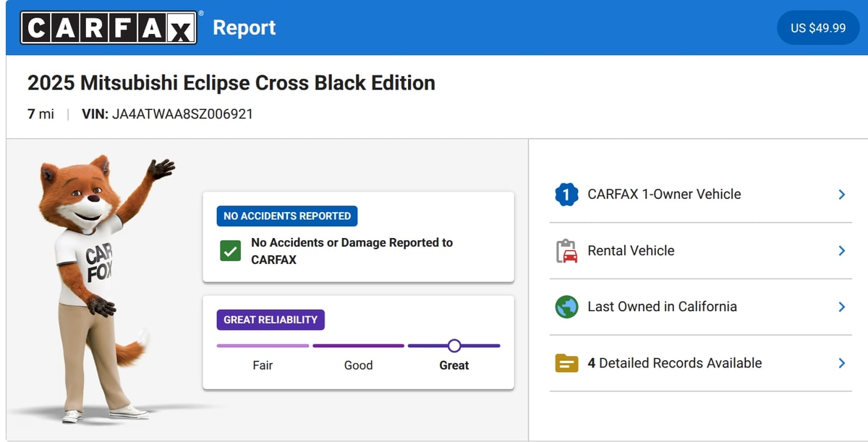Click the GREAT RELIABILITY badge
The height and width of the screenshot is (442, 868).
[271, 320]
